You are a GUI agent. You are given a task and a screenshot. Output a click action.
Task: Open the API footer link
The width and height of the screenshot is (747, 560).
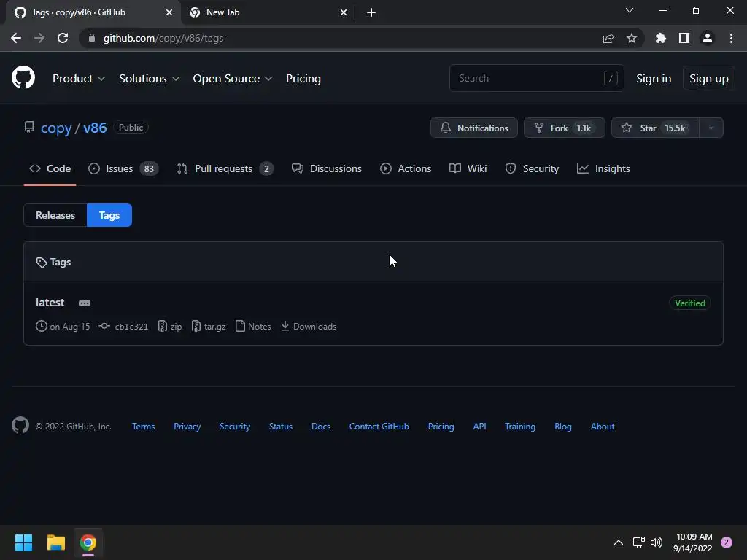480,427
